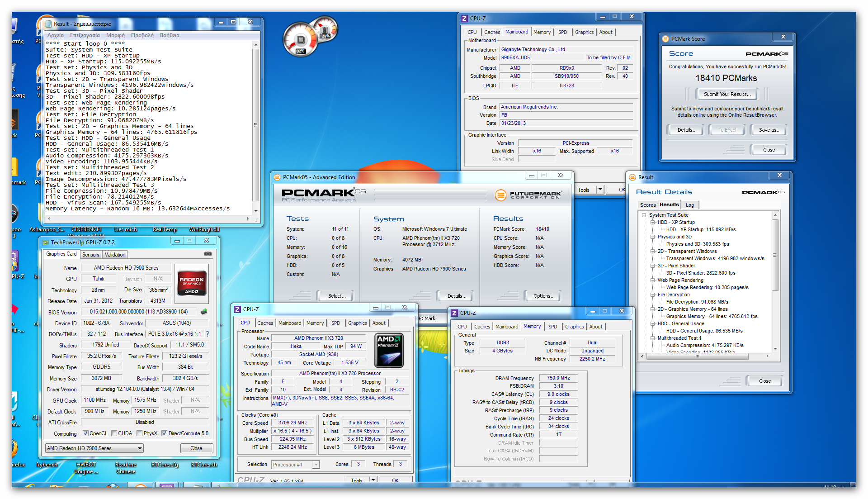Screen dimensions: 868x499
Task: Collapse the HDD - General Usage node
Action: click(x=652, y=324)
